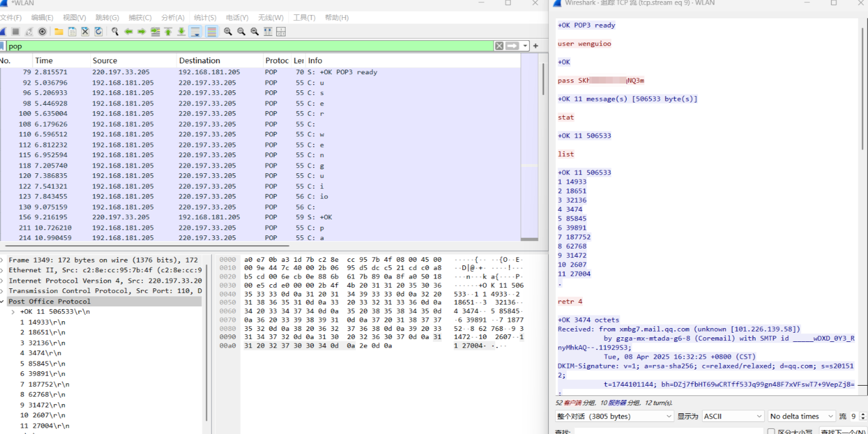Zoom in on main window text

click(x=228, y=32)
